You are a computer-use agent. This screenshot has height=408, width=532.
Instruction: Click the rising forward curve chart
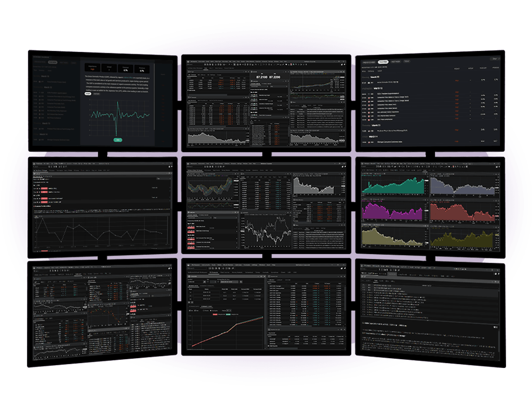pos(227,332)
